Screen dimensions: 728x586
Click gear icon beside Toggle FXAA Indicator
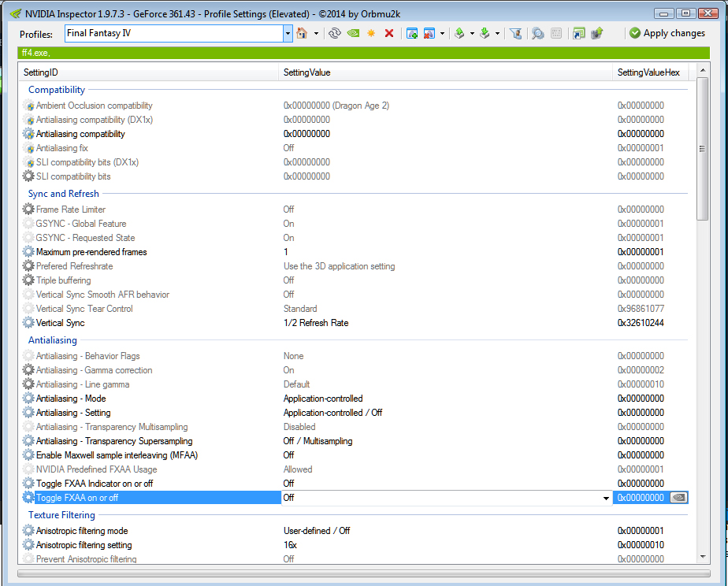28,484
